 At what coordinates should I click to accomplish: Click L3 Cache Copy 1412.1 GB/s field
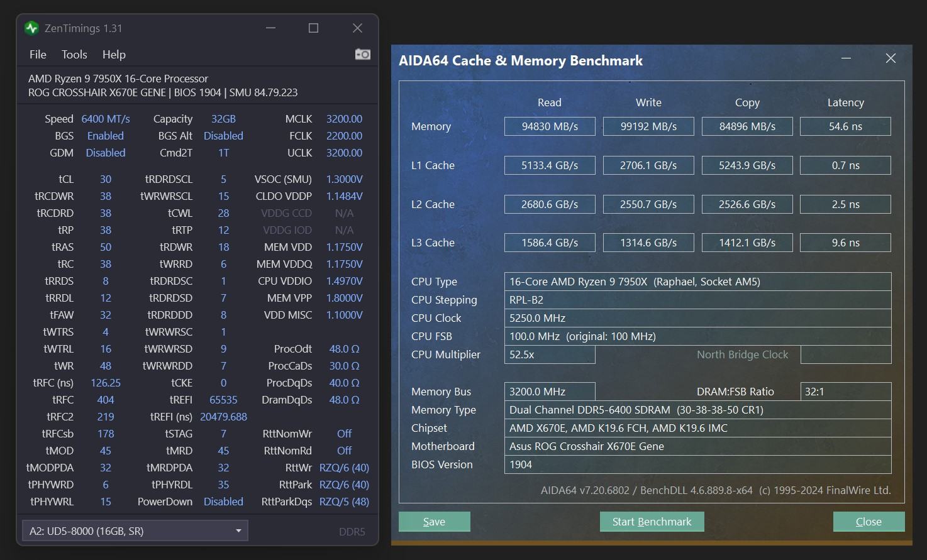tap(747, 243)
